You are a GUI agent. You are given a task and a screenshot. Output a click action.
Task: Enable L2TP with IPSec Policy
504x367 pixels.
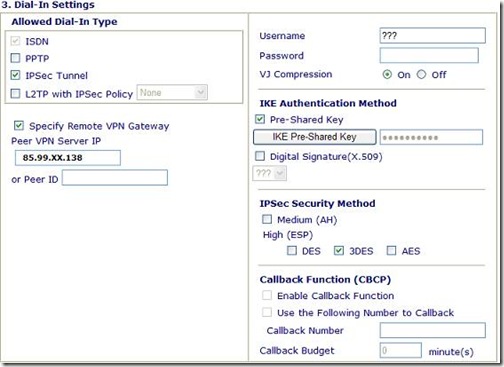15,94
